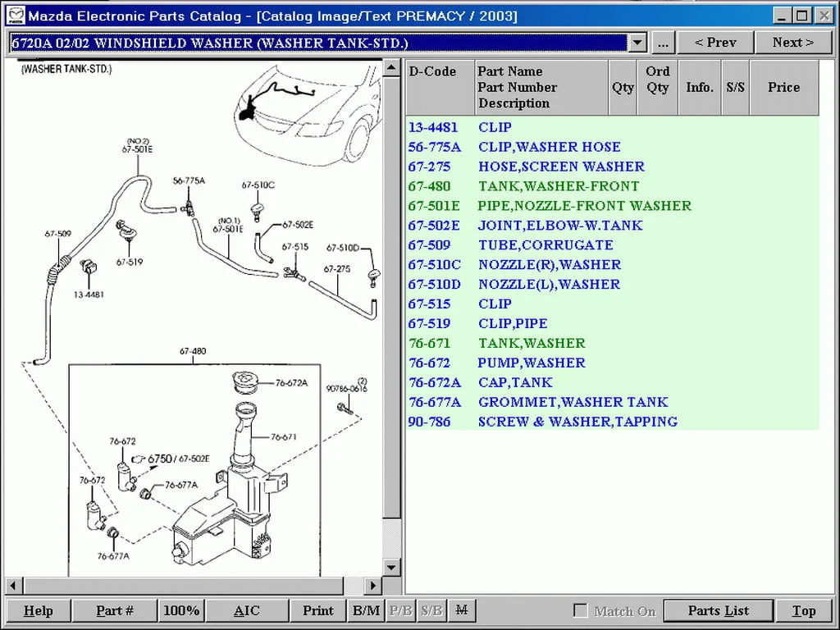The height and width of the screenshot is (630, 840).
Task: Click the 67-275 callout in the diagram
Action: click(x=337, y=269)
